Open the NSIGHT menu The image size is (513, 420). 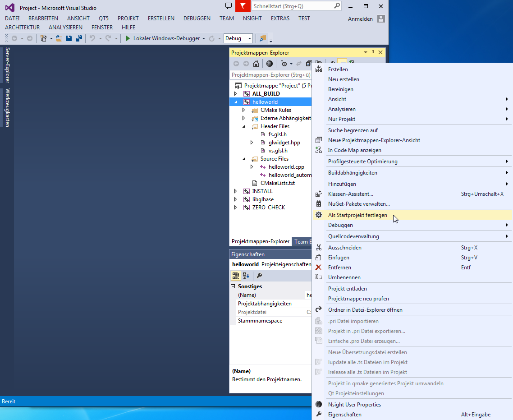coord(252,18)
